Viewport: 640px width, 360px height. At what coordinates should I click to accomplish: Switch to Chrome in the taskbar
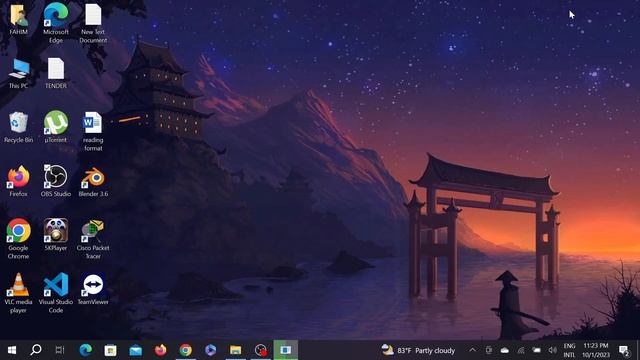point(186,350)
